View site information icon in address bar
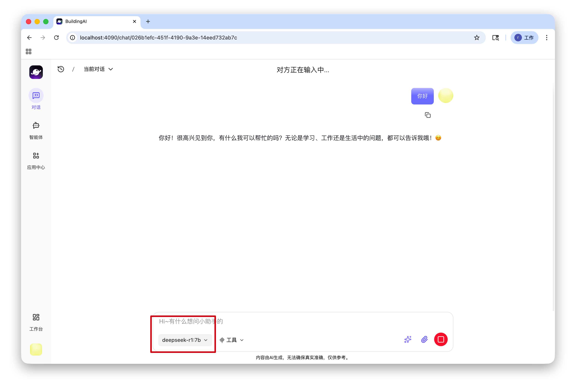The width and height of the screenshot is (576, 392). (x=72, y=38)
